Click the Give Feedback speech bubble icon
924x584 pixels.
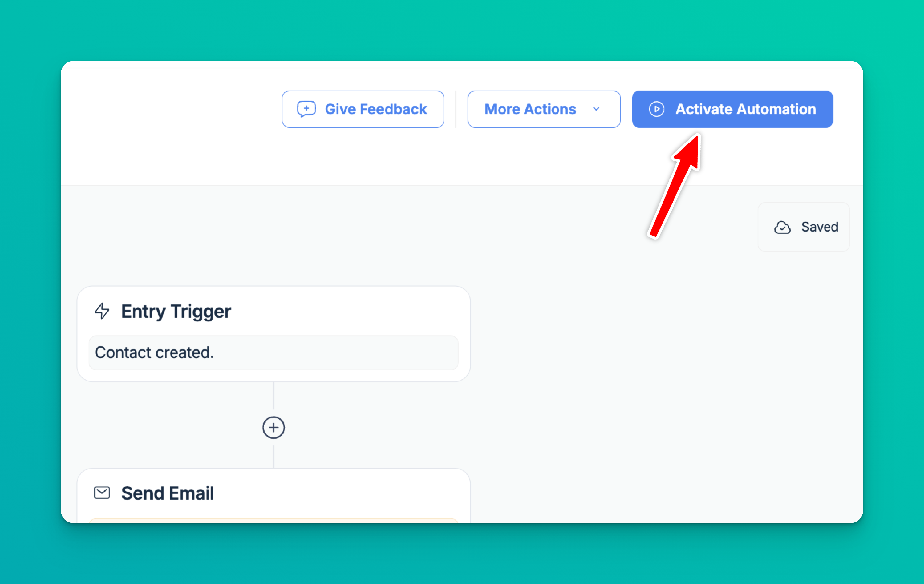click(306, 109)
